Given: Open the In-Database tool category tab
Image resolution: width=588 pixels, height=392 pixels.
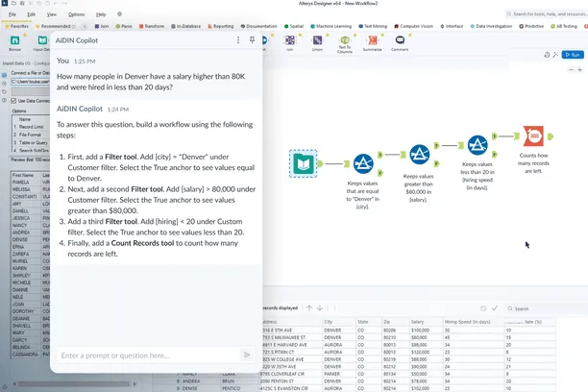Looking at the screenshot, I should tap(186, 26).
